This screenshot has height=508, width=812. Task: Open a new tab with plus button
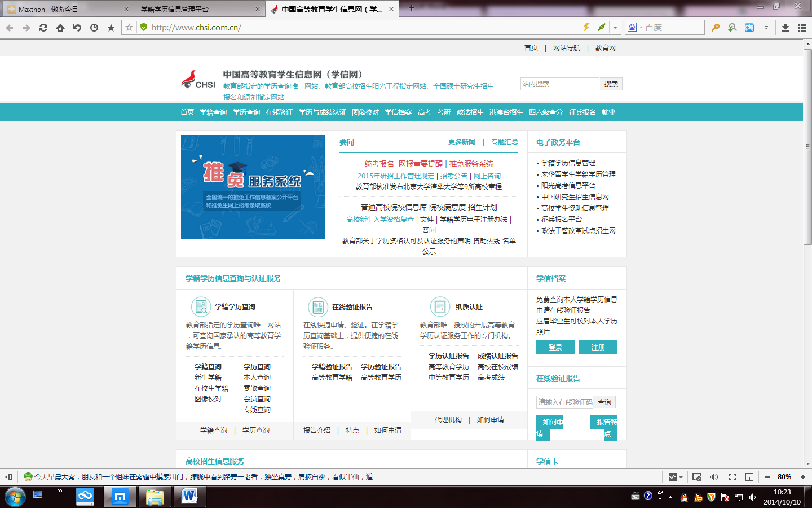pyautogui.click(x=412, y=8)
